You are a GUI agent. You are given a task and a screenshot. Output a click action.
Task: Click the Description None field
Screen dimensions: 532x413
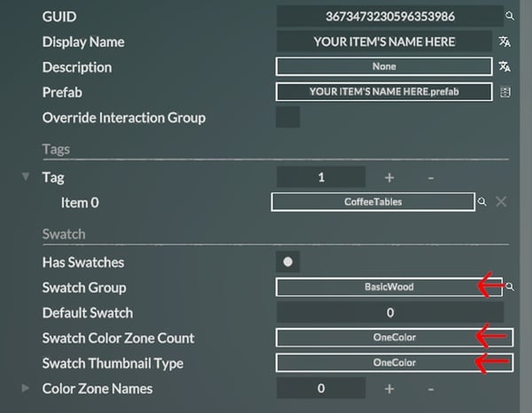click(x=384, y=66)
